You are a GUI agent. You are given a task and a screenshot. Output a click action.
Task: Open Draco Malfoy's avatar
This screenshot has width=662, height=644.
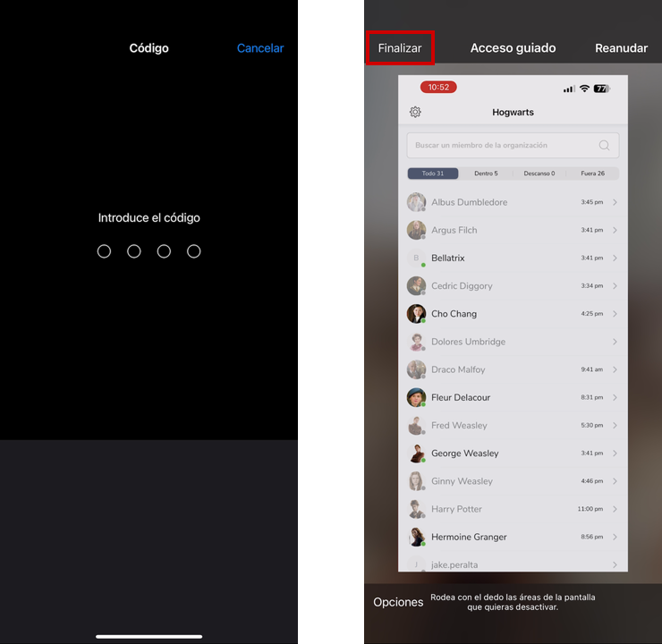[416, 369]
